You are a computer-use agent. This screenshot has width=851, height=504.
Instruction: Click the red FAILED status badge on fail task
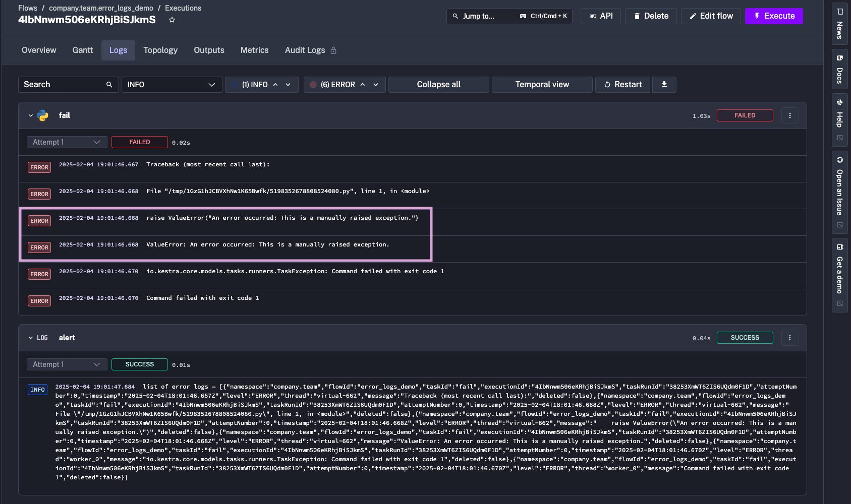[x=745, y=115]
